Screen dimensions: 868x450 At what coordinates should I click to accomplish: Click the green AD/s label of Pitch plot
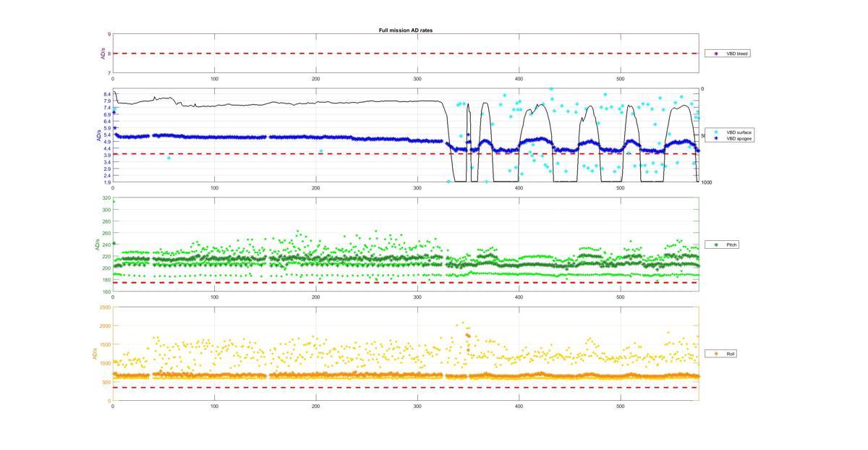96,245
